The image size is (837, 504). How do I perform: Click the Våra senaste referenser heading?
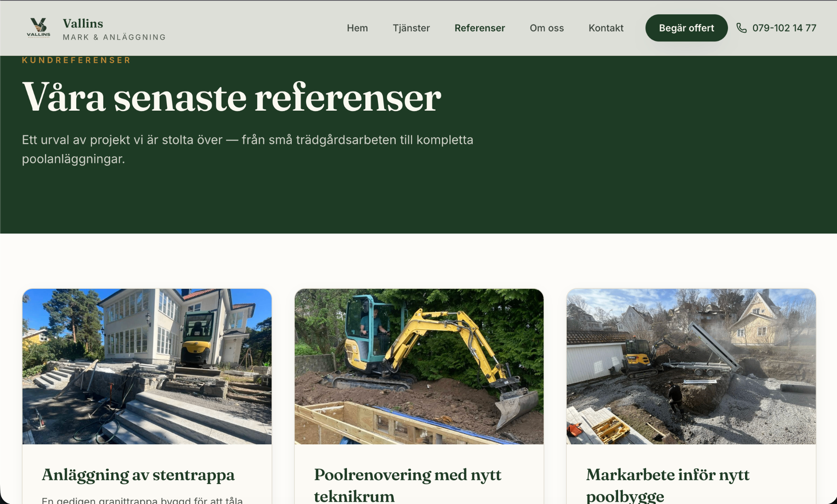tap(231, 97)
